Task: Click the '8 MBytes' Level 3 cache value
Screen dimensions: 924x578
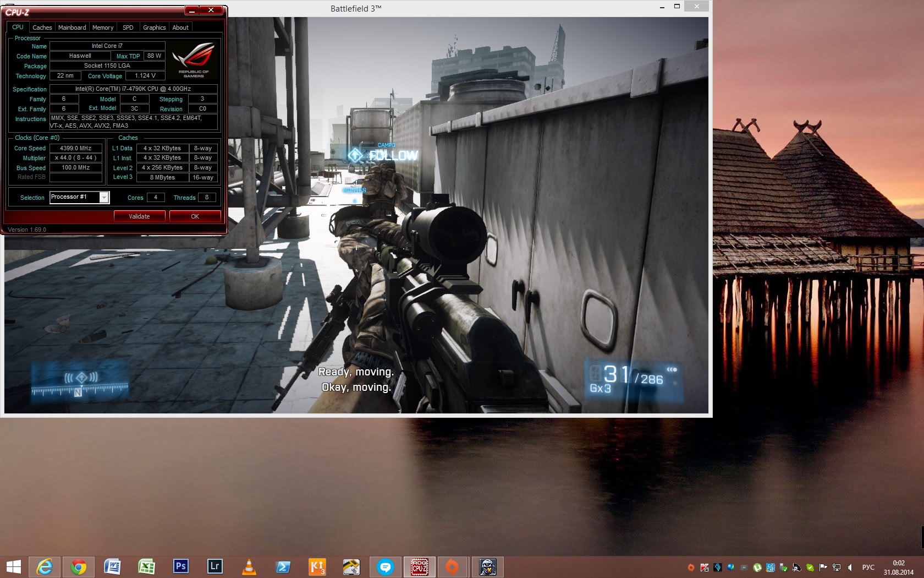Action: [x=162, y=177]
